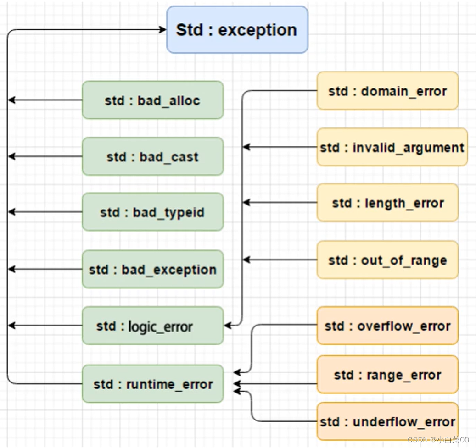
Task: Click the vertical connector line on the left
Action: pyautogui.click(x=6, y=206)
